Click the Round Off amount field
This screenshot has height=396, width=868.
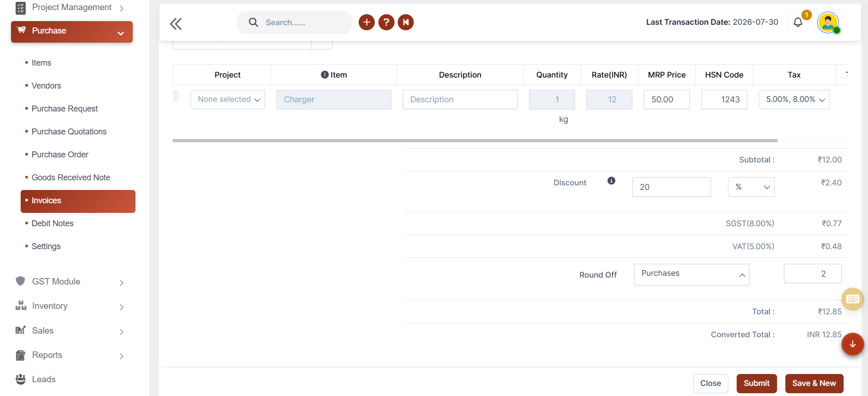[813, 273]
